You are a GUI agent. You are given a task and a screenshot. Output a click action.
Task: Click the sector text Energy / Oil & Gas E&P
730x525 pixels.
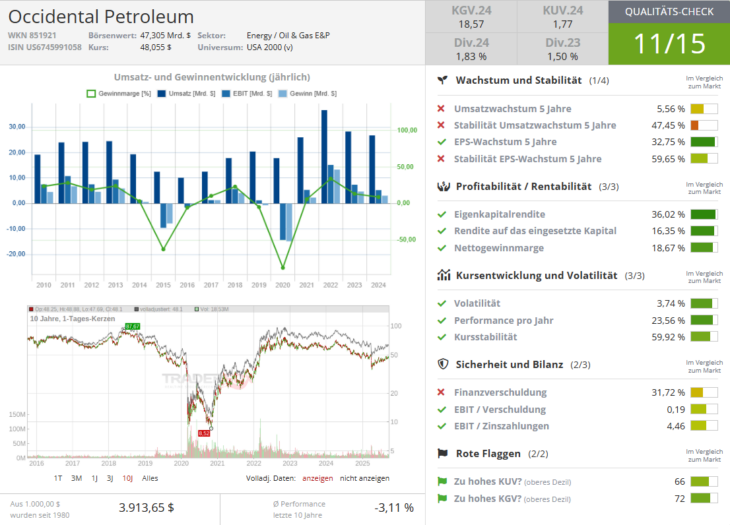pos(288,35)
